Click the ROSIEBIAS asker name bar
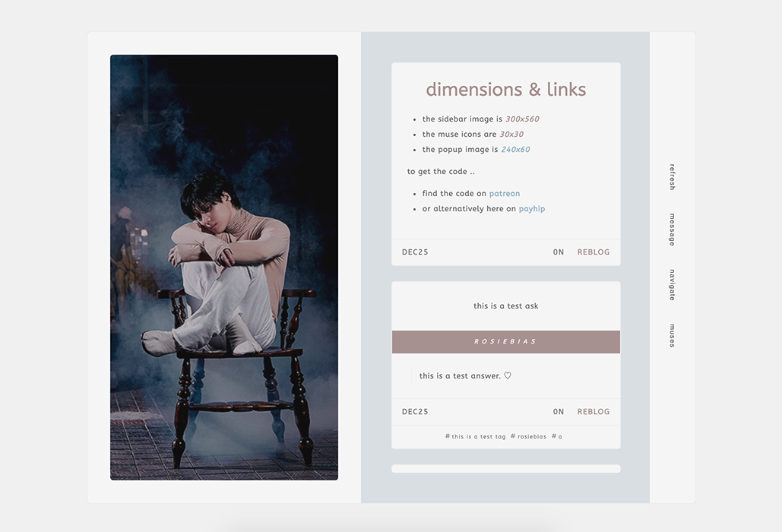782x532 pixels. point(505,341)
